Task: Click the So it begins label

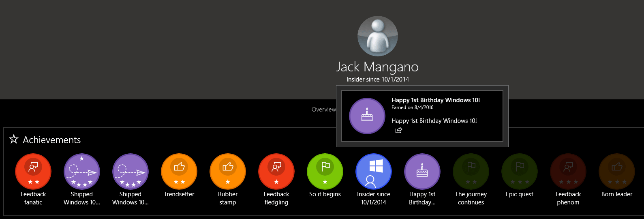Action: [325, 194]
